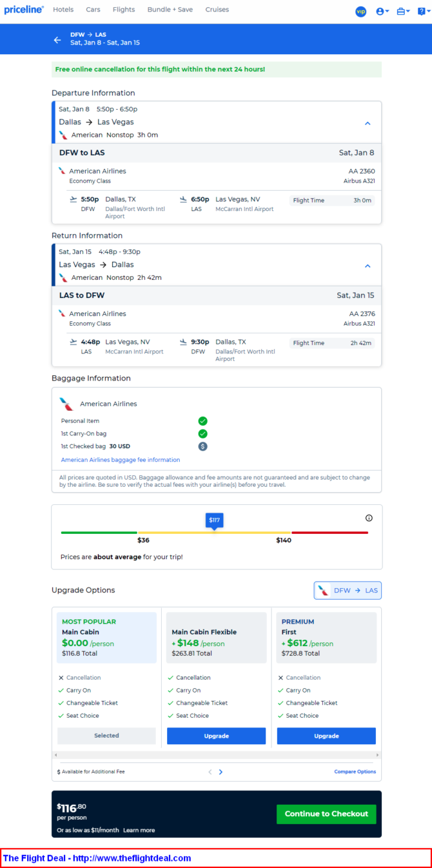Click the takeoff icon beside 5:50p

tap(74, 199)
